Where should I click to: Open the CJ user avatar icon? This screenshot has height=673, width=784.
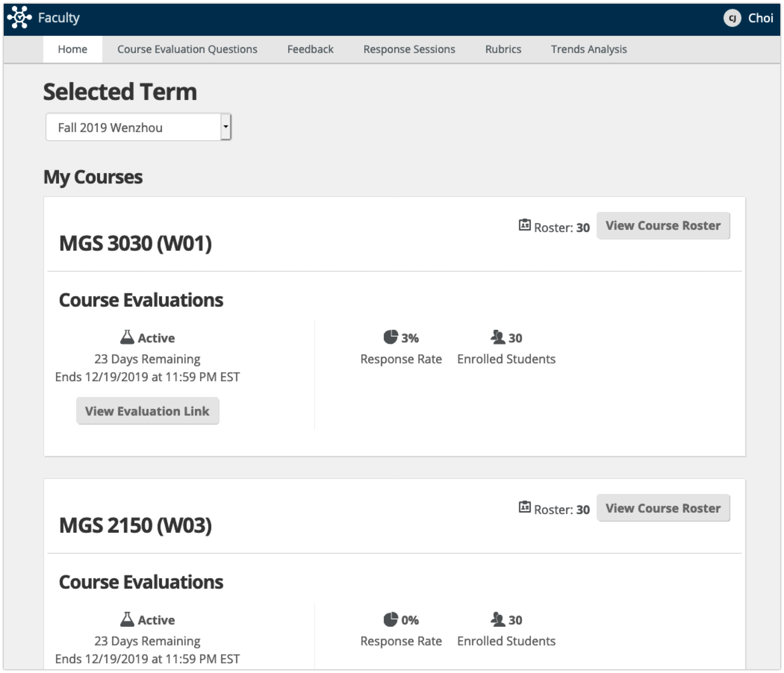732,18
